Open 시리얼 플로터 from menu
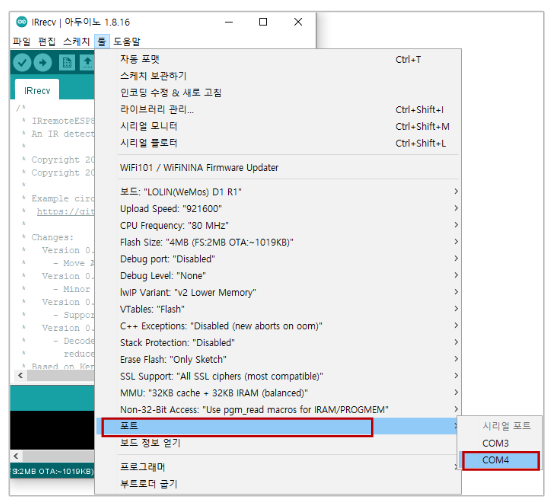Screen dimensions: 553x504 pyautogui.click(x=278, y=143)
